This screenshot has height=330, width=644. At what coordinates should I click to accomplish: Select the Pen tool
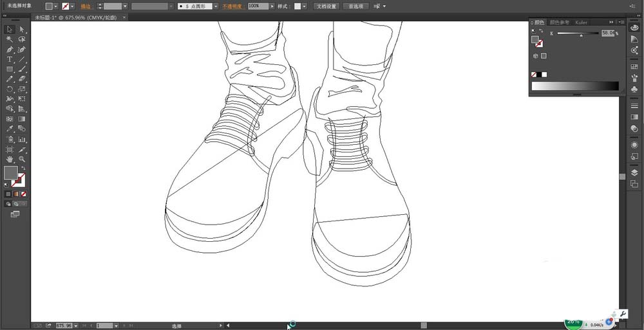(10, 50)
